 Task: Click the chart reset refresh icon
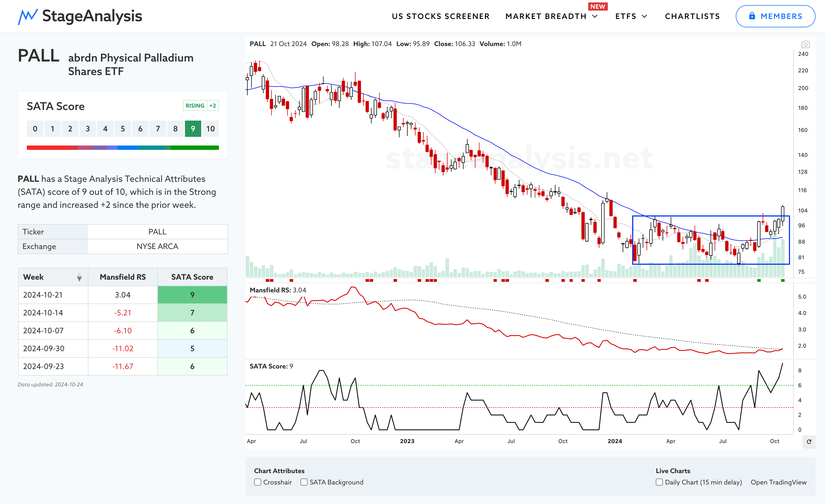pyautogui.click(x=809, y=441)
